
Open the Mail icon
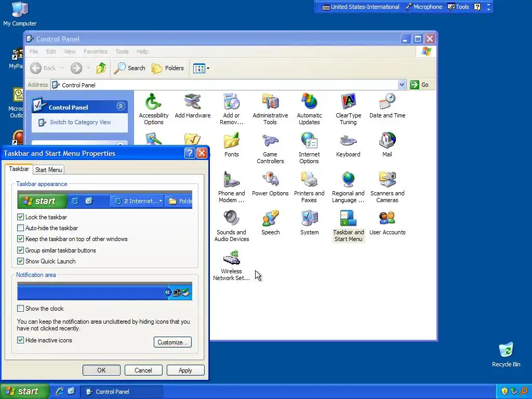[x=387, y=145]
